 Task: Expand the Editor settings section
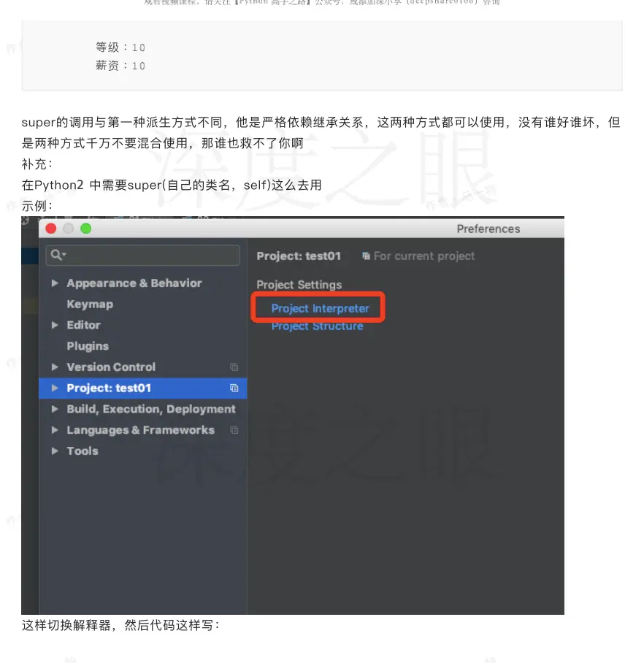tap(55, 325)
